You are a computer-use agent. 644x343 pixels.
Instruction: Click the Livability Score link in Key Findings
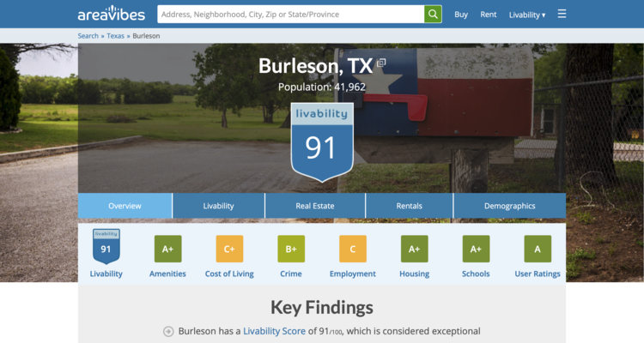274,331
